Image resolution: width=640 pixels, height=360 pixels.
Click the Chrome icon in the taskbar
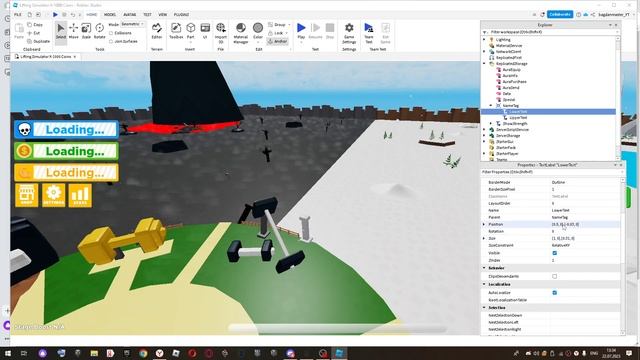tap(143, 353)
